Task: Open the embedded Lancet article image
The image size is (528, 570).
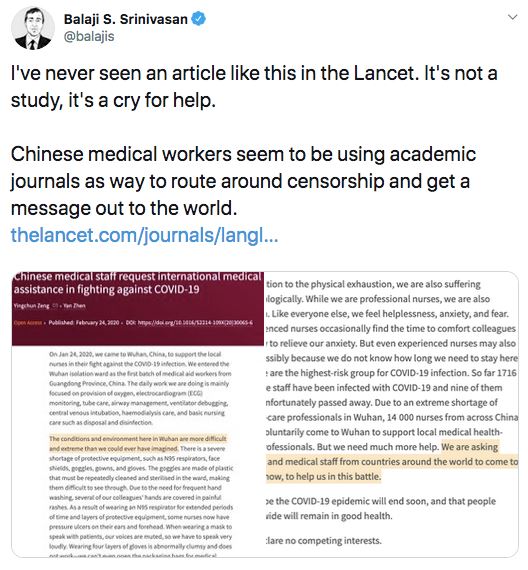Action: point(265,414)
